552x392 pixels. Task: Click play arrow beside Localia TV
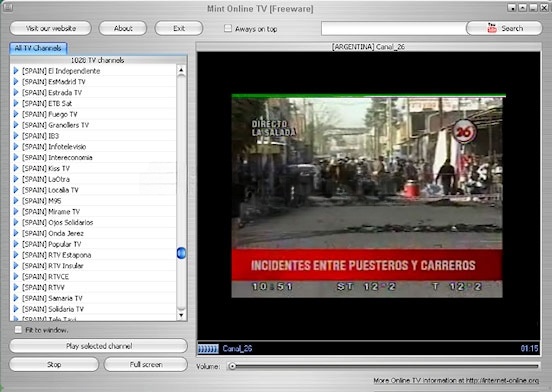pyautogui.click(x=16, y=190)
